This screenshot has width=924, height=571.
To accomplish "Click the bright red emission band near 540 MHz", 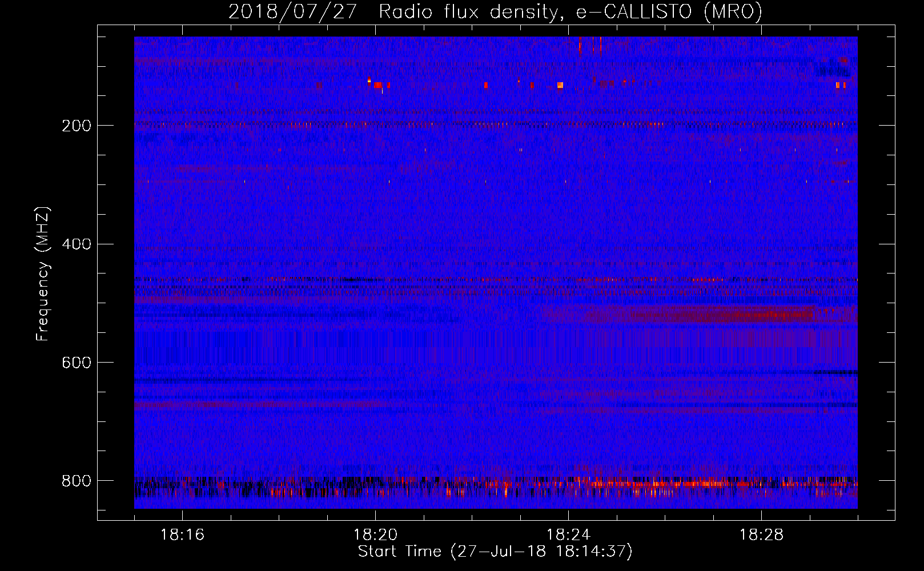I will pos(700,314).
